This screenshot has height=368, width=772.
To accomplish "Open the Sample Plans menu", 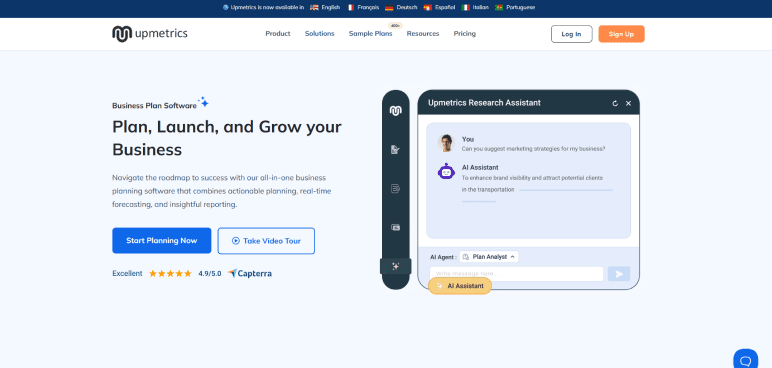I will click(x=371, y=33).
